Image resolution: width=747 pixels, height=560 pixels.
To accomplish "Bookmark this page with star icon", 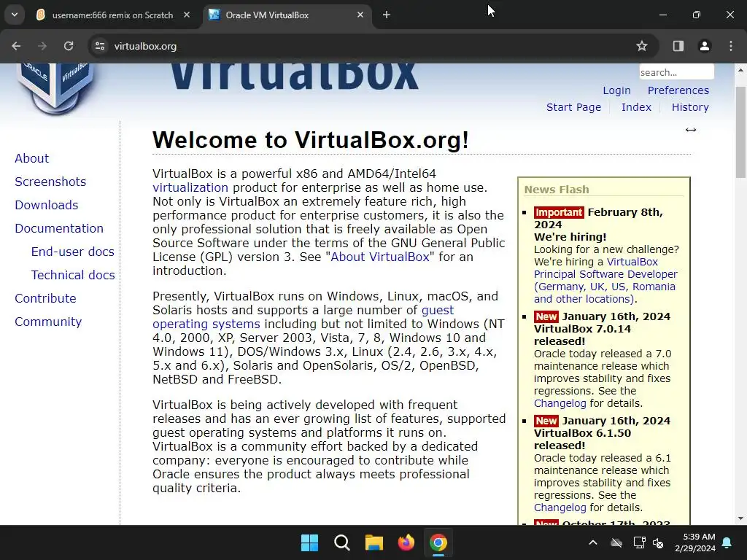I will [x=642, y=46].
